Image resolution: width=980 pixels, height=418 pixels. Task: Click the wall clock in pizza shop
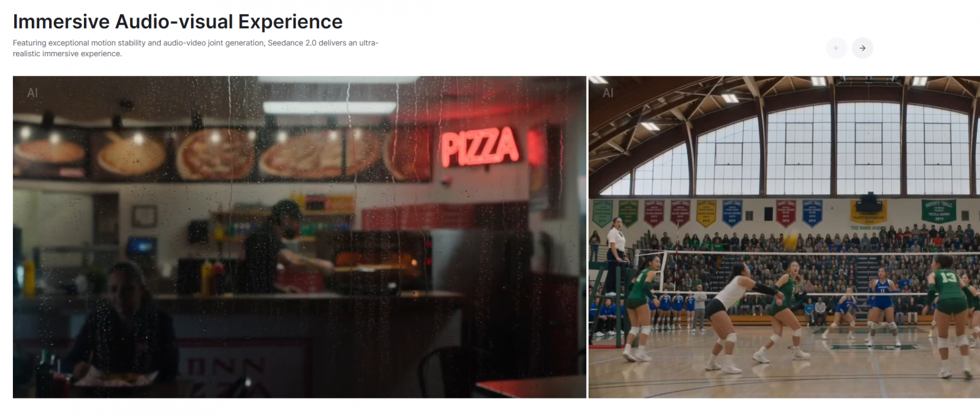(144, 216)
